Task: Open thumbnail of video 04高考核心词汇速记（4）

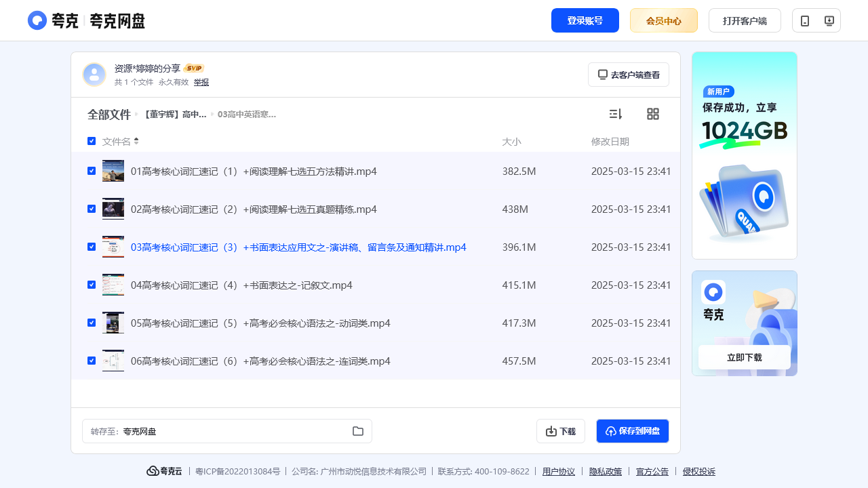Action: tap(113, 285)
